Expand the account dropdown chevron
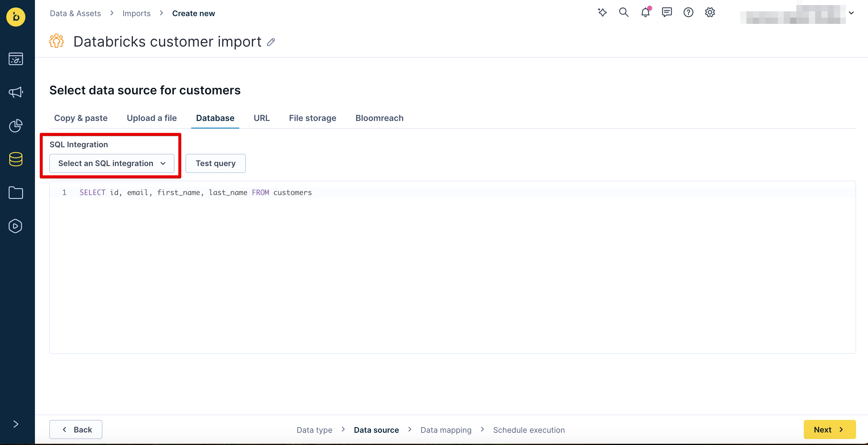Viewport: 868px width, 445px height. coord(851,13)
